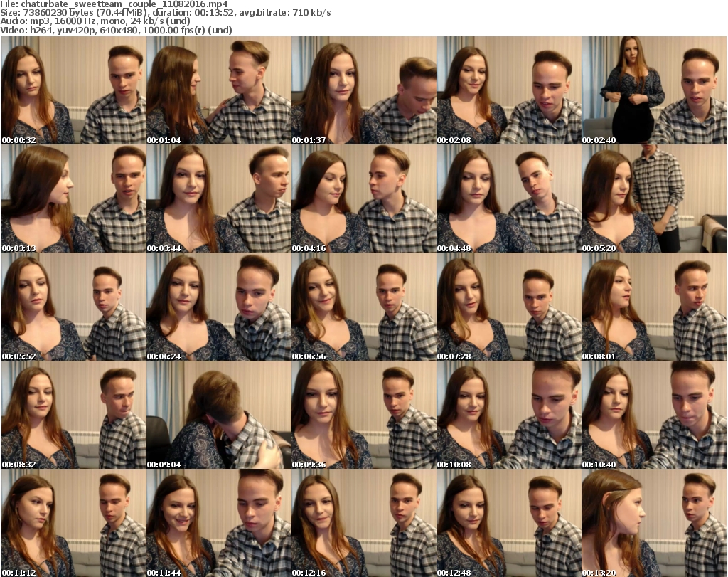Viewport: 728px width, 577px height.
Task: Choose the preview frame at 00:10:08
Action: pos(509,415)
